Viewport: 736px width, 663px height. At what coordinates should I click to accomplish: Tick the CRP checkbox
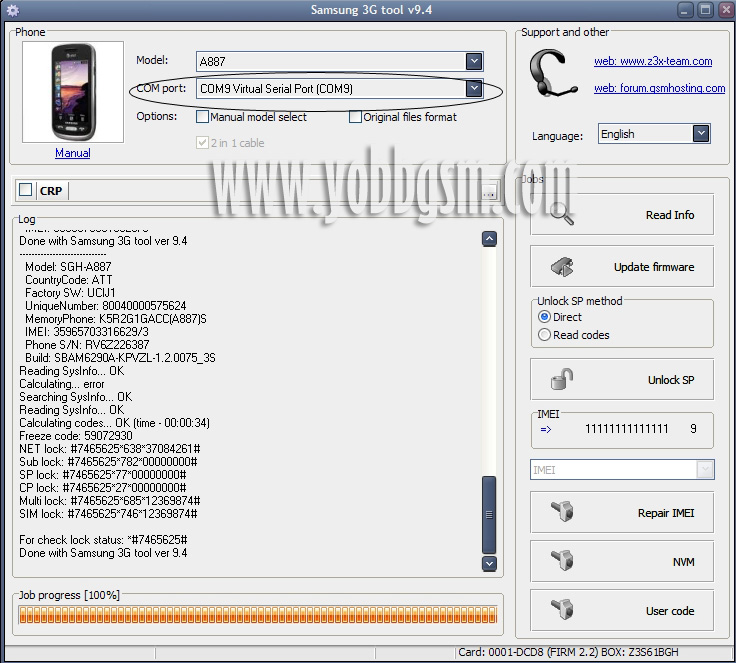[x=25, y=190]
